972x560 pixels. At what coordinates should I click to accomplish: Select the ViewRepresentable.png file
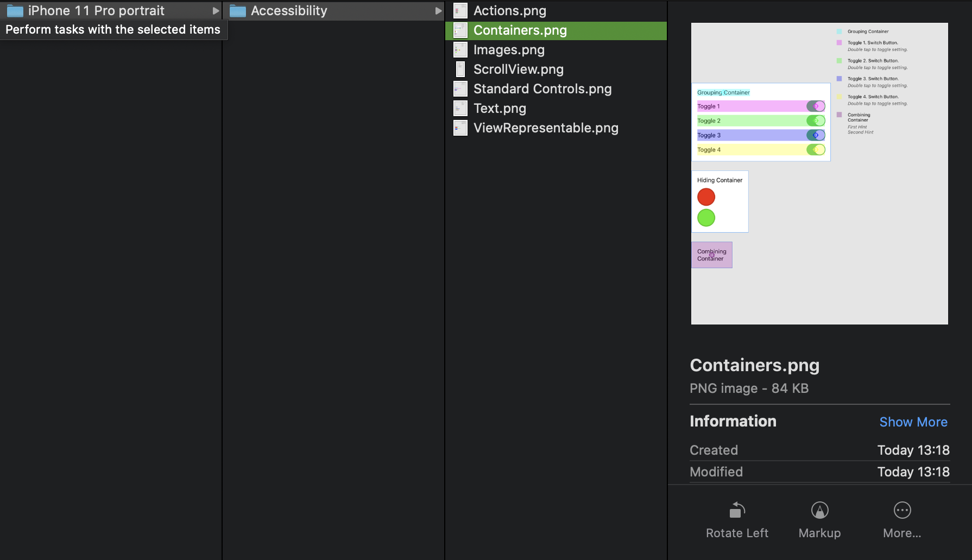coord(545,128)
